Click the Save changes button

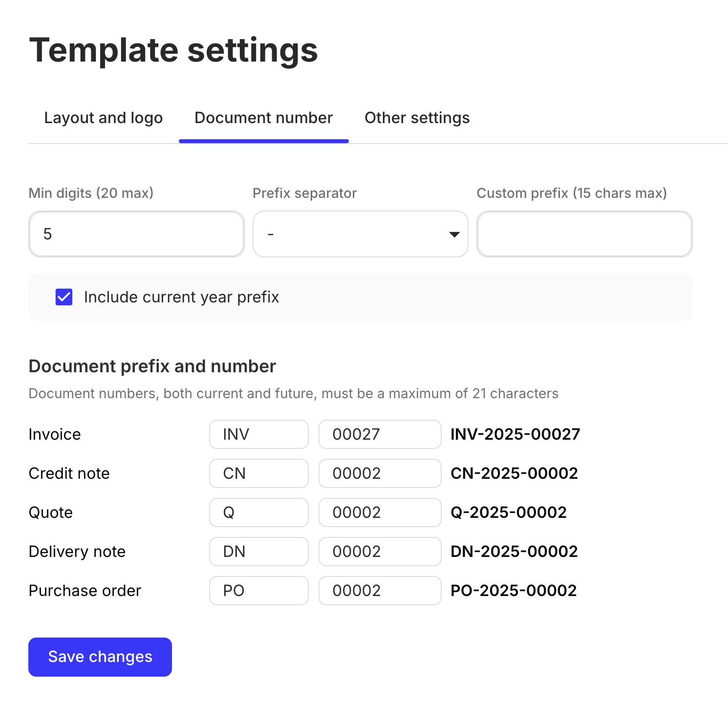coord(100,657)
